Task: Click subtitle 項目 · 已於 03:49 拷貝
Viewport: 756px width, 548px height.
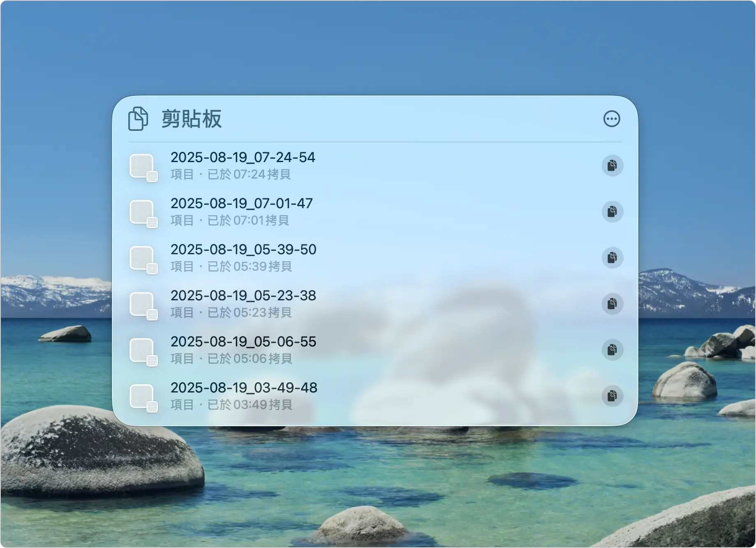Action: [231, 405]
